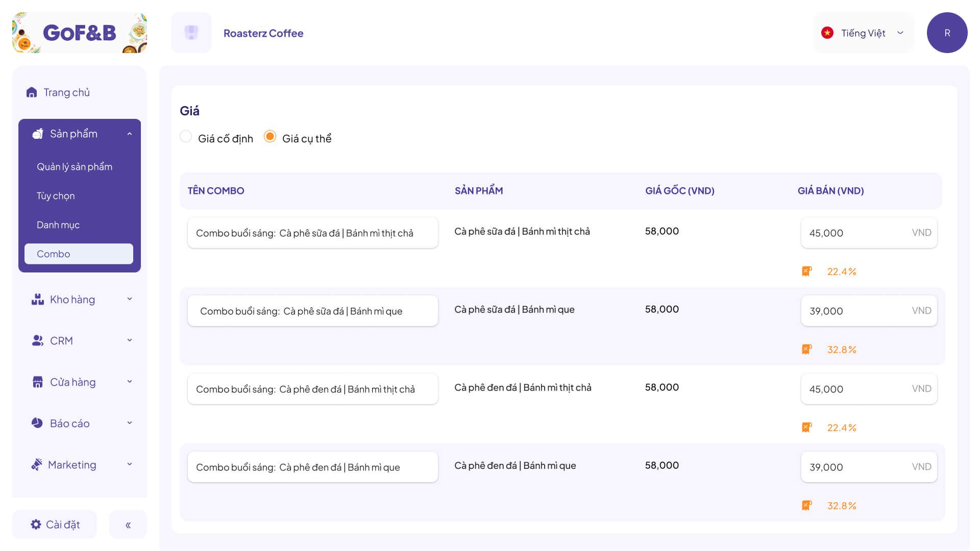Click the Roasterz Coffee store logo icon
980x551 pixels.
[191, 33]
